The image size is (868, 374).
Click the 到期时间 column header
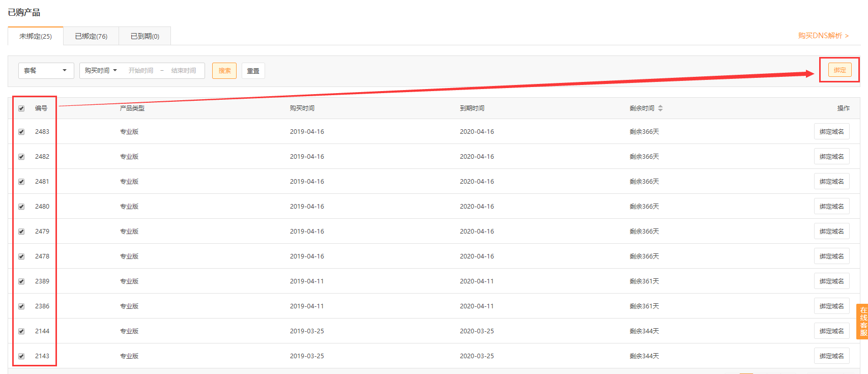point(472,108)
